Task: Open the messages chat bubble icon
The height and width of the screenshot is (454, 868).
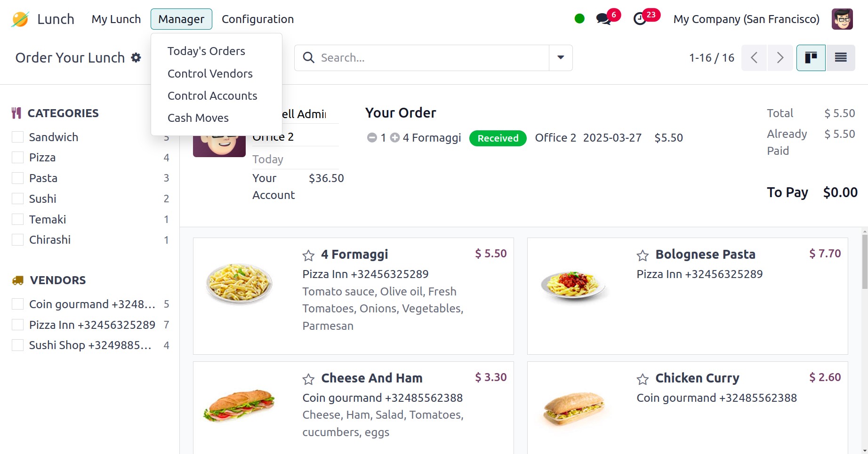Action: click(x=603, y=19)
